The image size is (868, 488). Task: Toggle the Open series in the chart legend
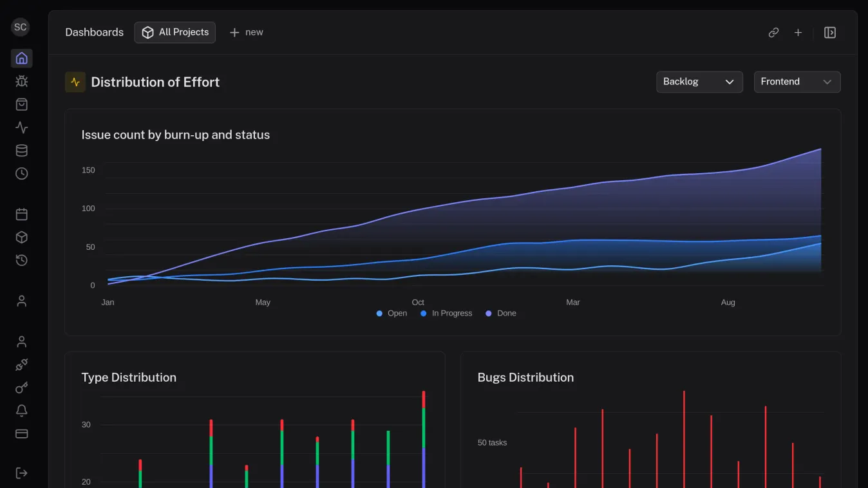coord(392,313)
